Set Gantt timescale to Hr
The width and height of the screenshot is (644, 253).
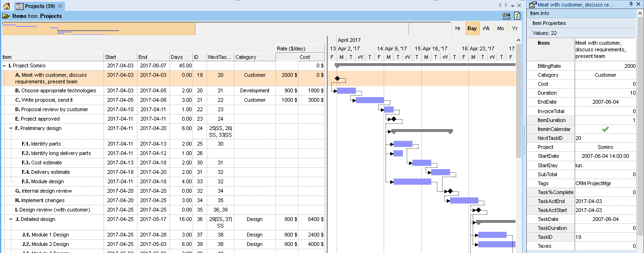point(458,28)
